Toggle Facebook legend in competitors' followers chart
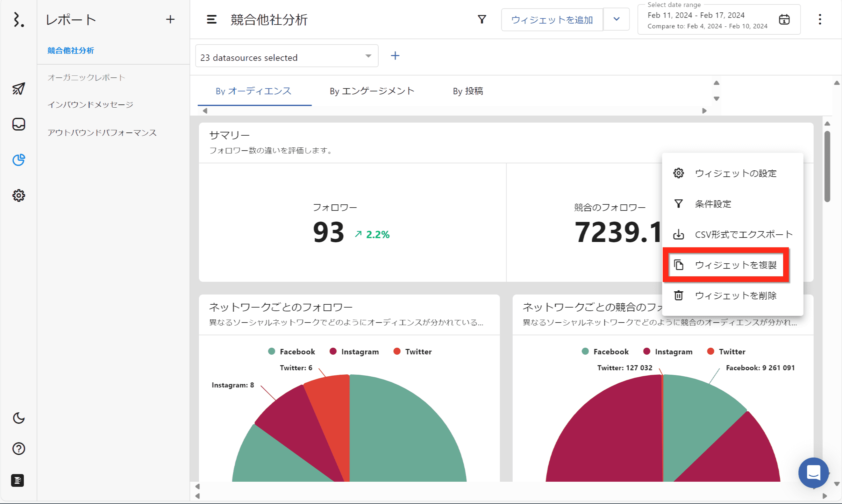The image size is (842, 504). tap(605, 352)
